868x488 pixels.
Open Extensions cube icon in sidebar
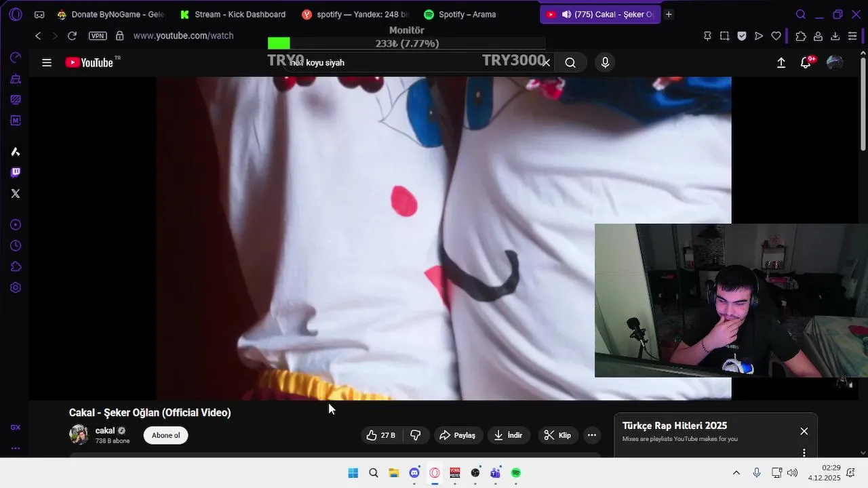[x=16, y=267]
